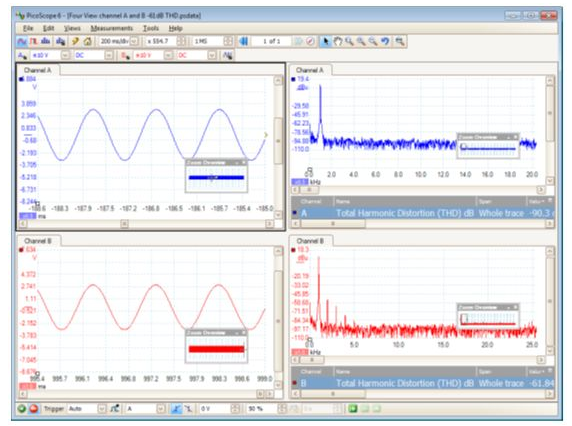Choose the arrow selection tool
The width and height of the screenshot is (572, 426).
click(x=325, y=41)
